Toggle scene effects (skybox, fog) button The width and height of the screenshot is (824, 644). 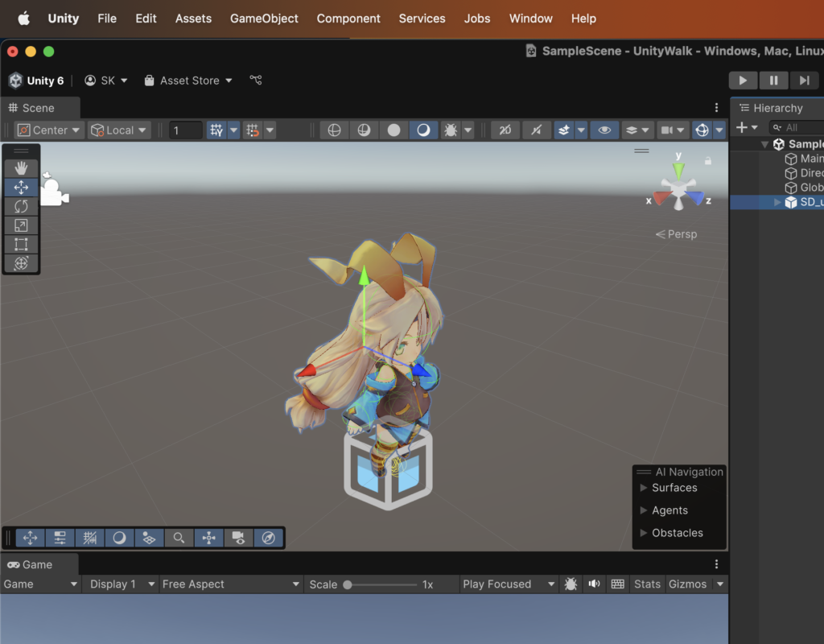click(564, 130)
